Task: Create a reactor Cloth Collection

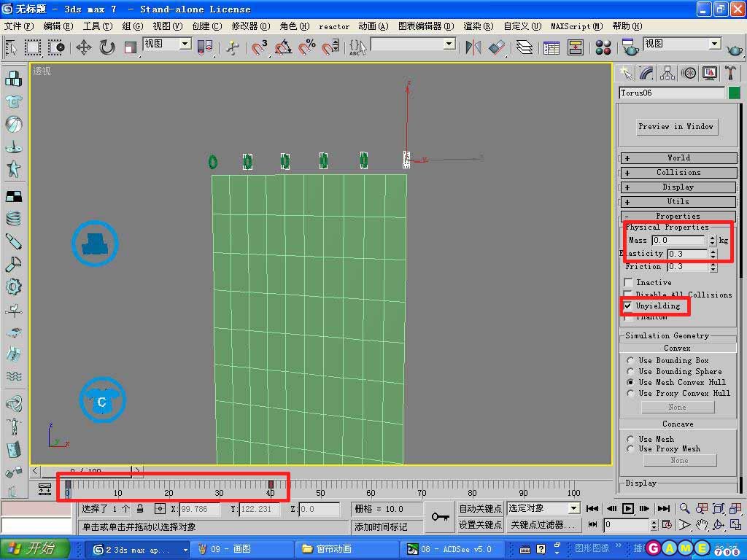Action: tap(13, 101)
